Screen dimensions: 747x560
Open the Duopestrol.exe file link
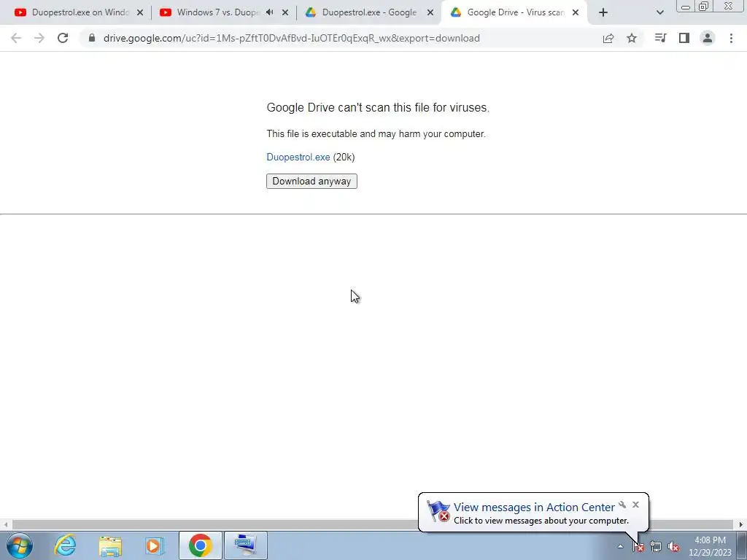(298, 157)
